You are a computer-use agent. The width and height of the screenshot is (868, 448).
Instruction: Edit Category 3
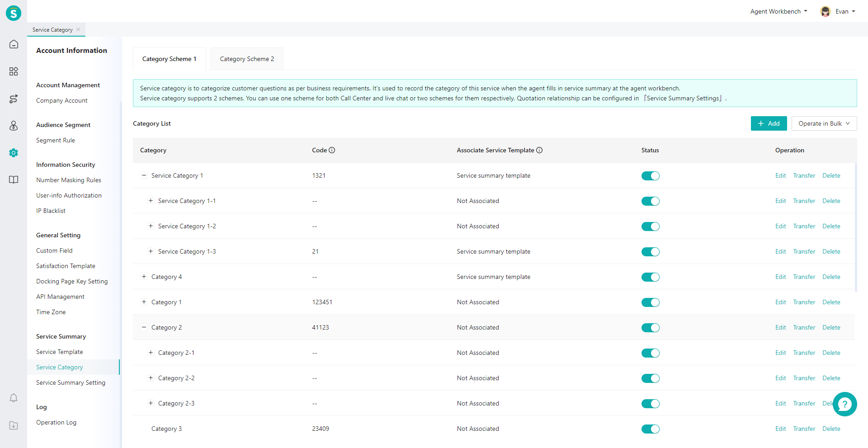[780, 429]
